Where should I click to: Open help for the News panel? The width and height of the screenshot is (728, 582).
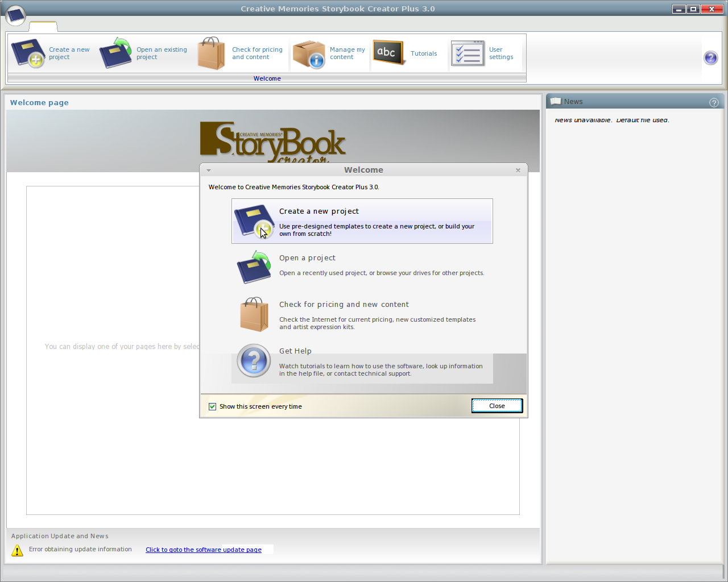point(714,103)
